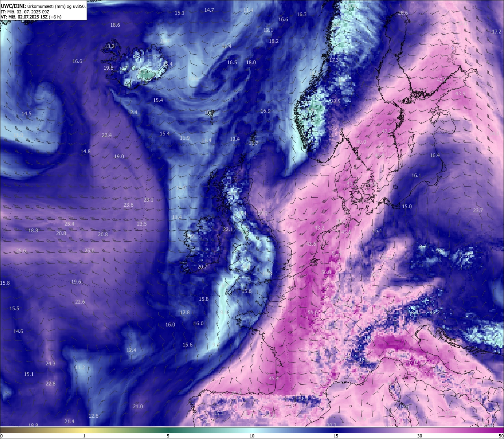Screen dimensions: 504x439
Task: Click the map value label '16.1'
Action: (x=416, y=175)
